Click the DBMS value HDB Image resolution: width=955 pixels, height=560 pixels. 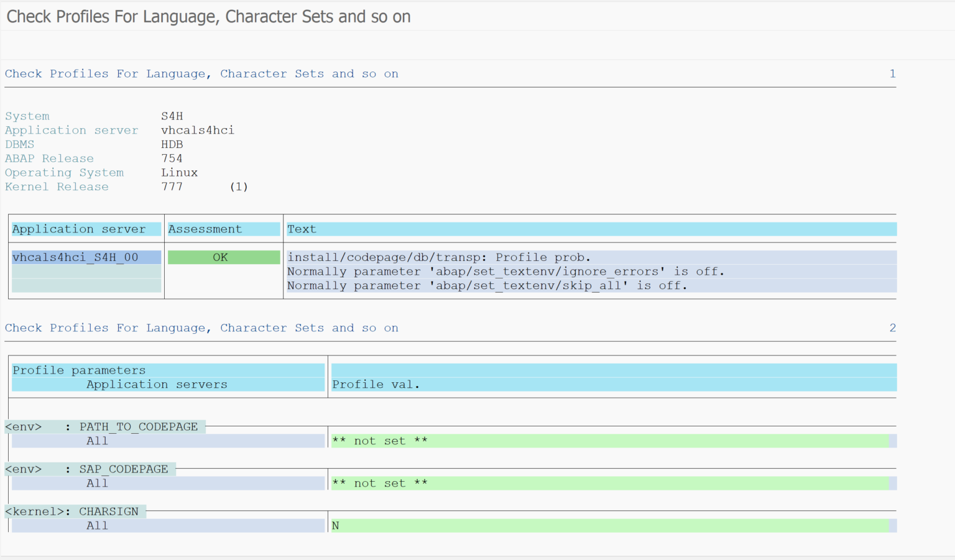tap(172, 144)
